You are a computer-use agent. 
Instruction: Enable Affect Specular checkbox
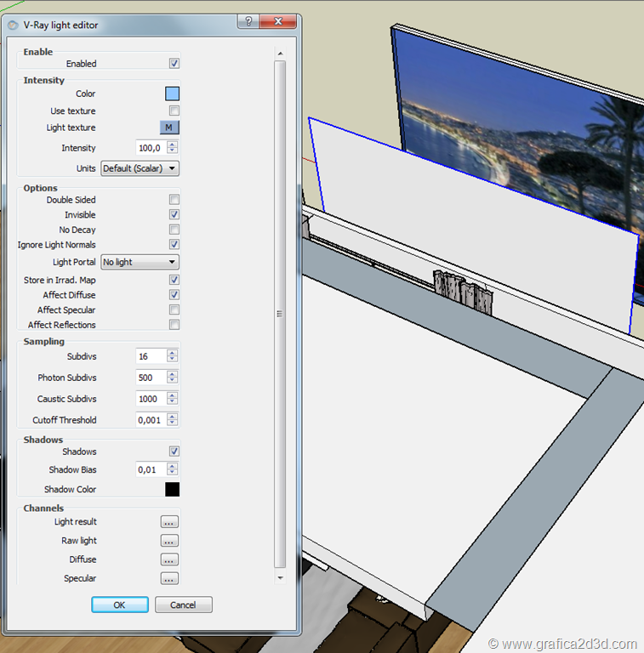click(x=174, y=310)
